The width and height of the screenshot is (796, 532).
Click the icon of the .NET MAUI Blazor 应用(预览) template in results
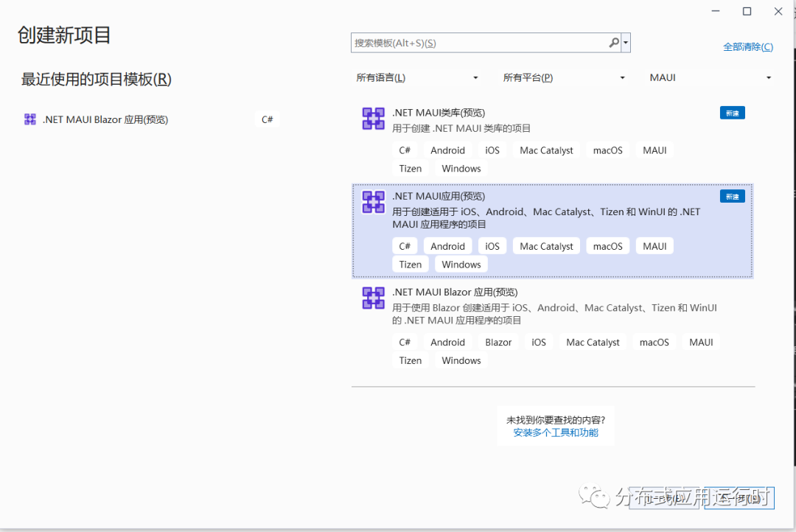pos(373,298)
